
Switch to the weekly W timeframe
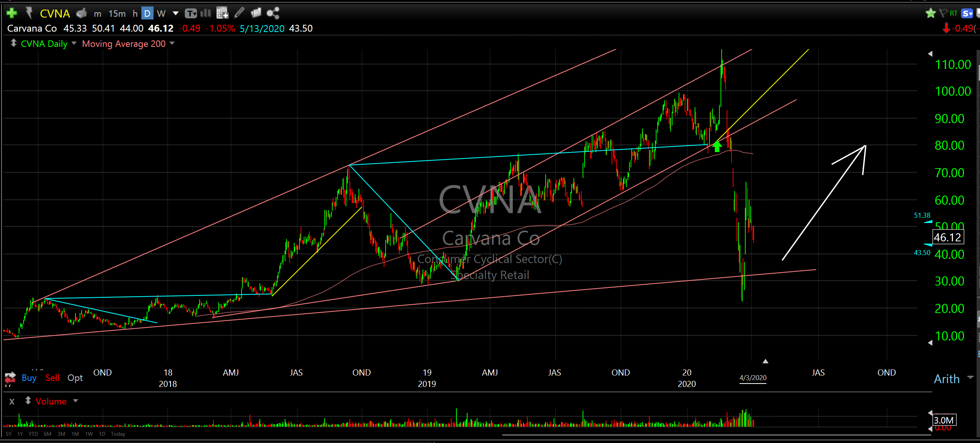(x=161, y=14)
